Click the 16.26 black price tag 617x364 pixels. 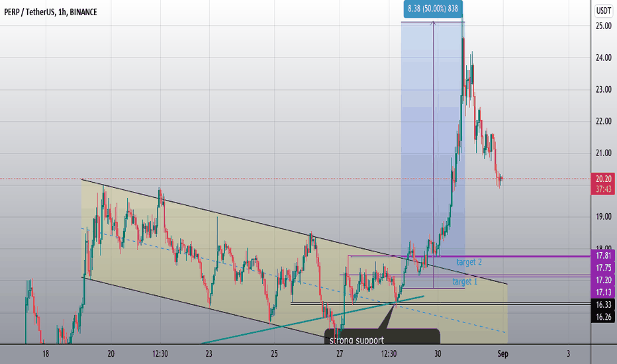[604, 317]
